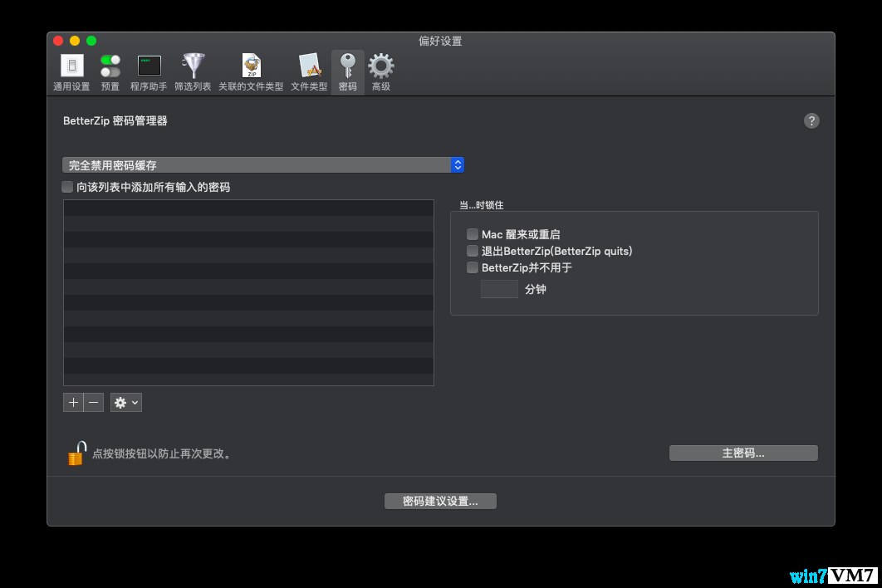Zoom the window with green button
The image size is (882, 588).
(91, 41)
